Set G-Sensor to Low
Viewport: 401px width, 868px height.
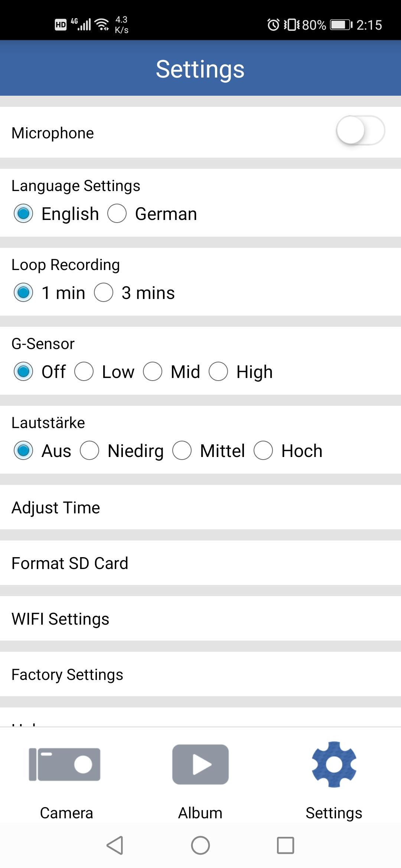(x=84, y=372)
